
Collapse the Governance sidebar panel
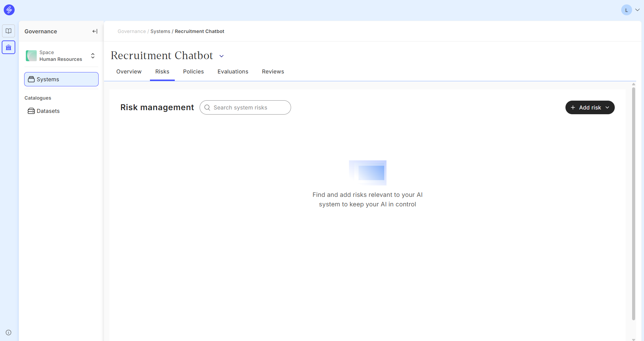point(95,31)
